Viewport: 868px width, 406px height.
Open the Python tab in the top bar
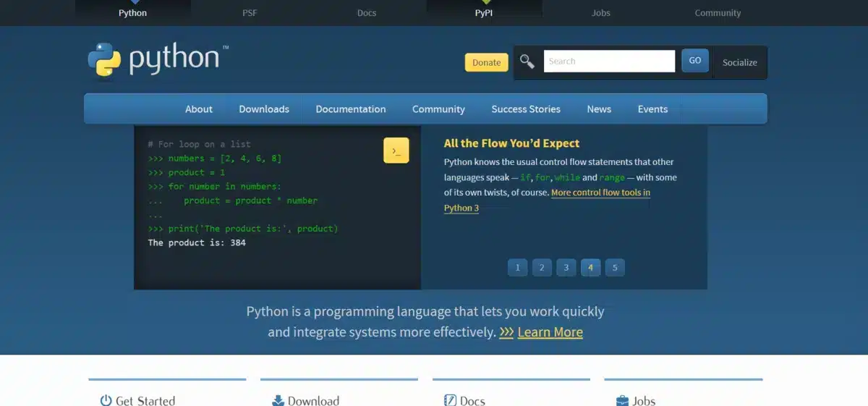click(133, 12)
